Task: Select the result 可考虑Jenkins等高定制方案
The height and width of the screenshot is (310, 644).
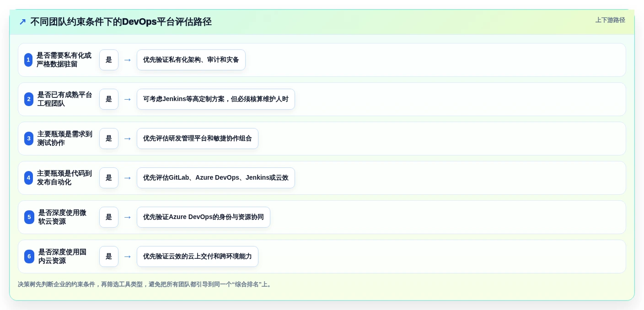Action: click(216, 99)
